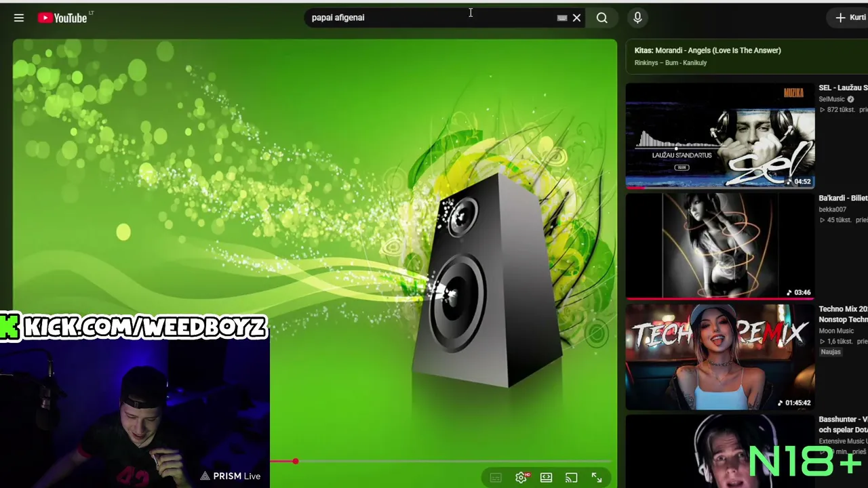Enter fullscreen in the video player
This screenshot has height=488, width=868.
[597, 478]
